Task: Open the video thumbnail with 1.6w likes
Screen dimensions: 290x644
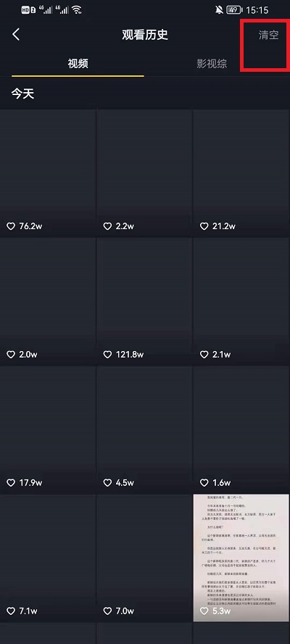Action: (x=241, y=429)
